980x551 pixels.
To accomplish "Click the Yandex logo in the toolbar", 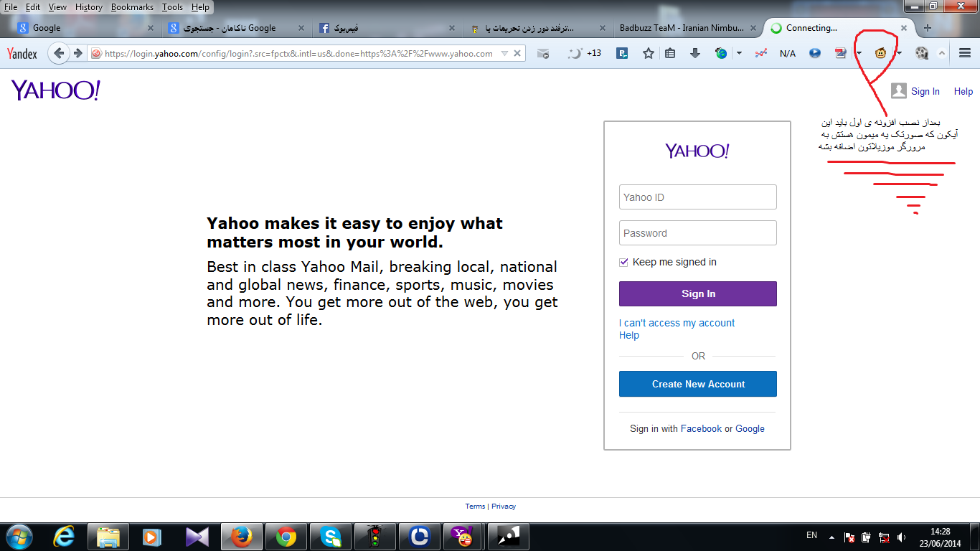I will pos(22,54).
